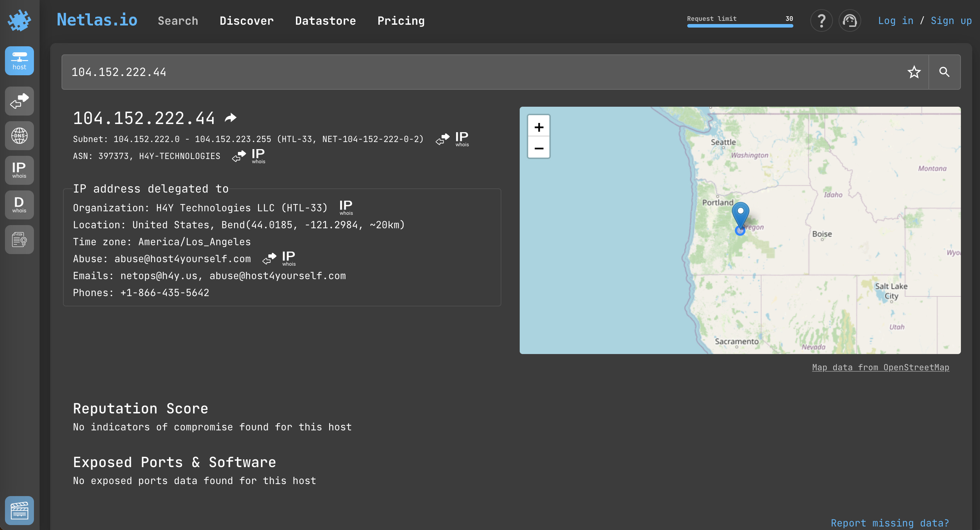Click the clapperboard icon at sidebar bottom
Image resolution: width=980 pixels, height=530 pixels.
point(19,510)
